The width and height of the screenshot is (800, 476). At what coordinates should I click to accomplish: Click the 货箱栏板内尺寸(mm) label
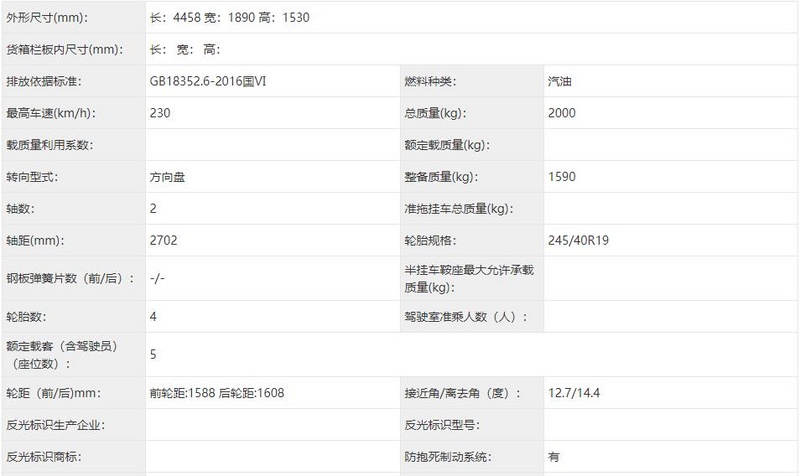click(x=64, y=49)
